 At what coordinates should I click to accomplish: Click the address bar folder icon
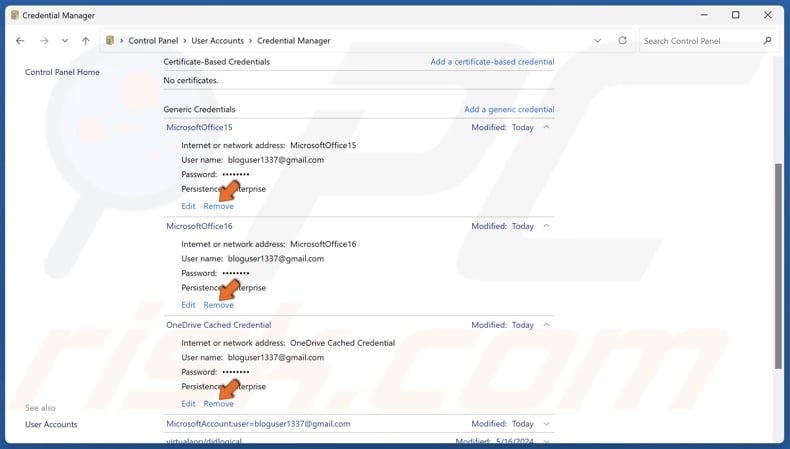(110, 40)
